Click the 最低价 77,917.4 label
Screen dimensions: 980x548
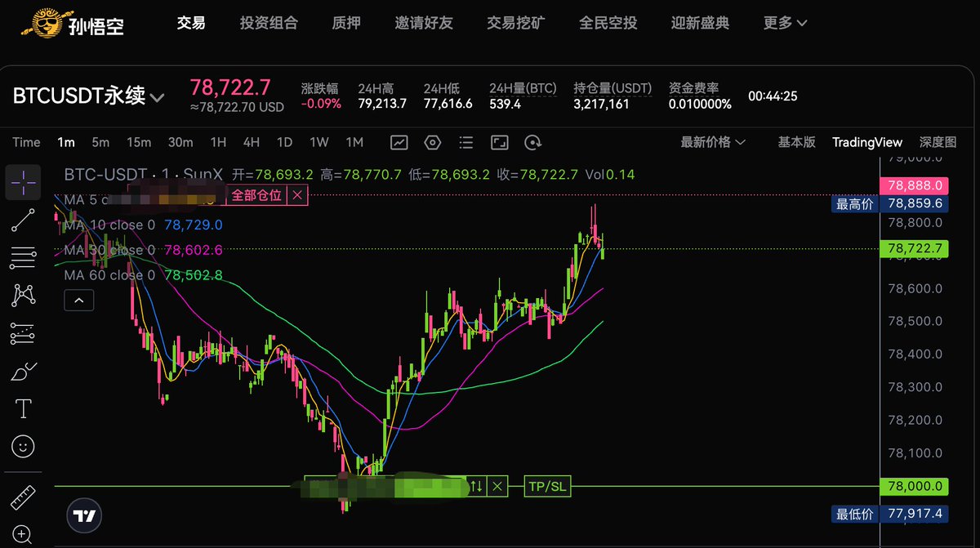(889, 514)
